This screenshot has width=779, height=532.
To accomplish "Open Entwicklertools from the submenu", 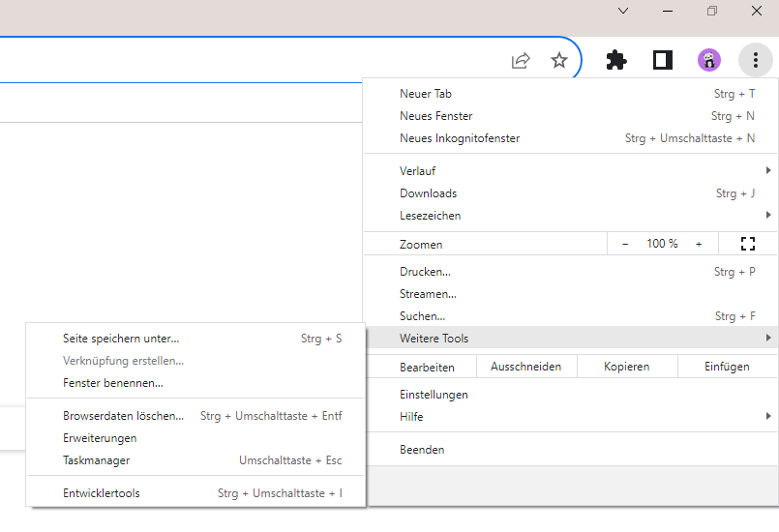I will click(x=102, y=493).
